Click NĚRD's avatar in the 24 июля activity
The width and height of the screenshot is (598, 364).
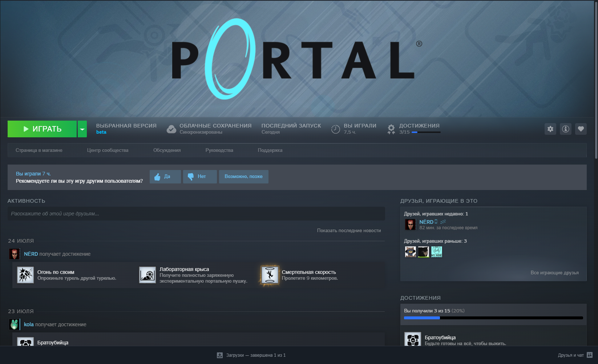(x=15, y=254)
